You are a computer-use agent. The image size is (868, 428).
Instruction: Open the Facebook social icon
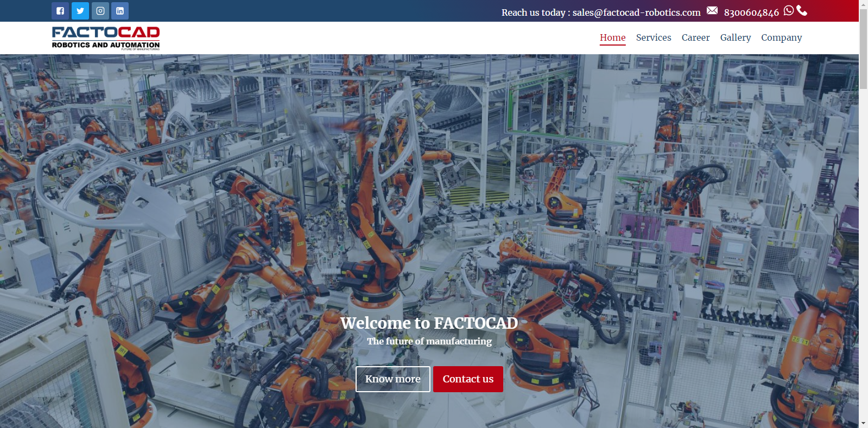60,11
